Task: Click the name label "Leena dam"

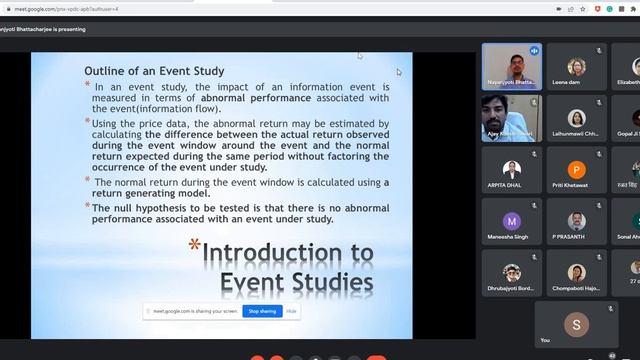Action: tap(566, 82)
